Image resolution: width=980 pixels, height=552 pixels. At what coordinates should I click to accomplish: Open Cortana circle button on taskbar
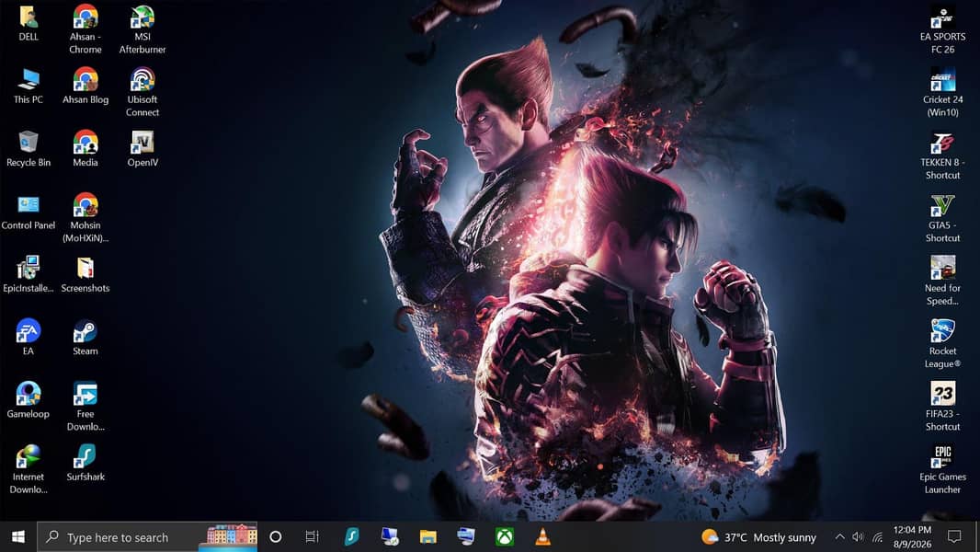click(x=276, y=537)
